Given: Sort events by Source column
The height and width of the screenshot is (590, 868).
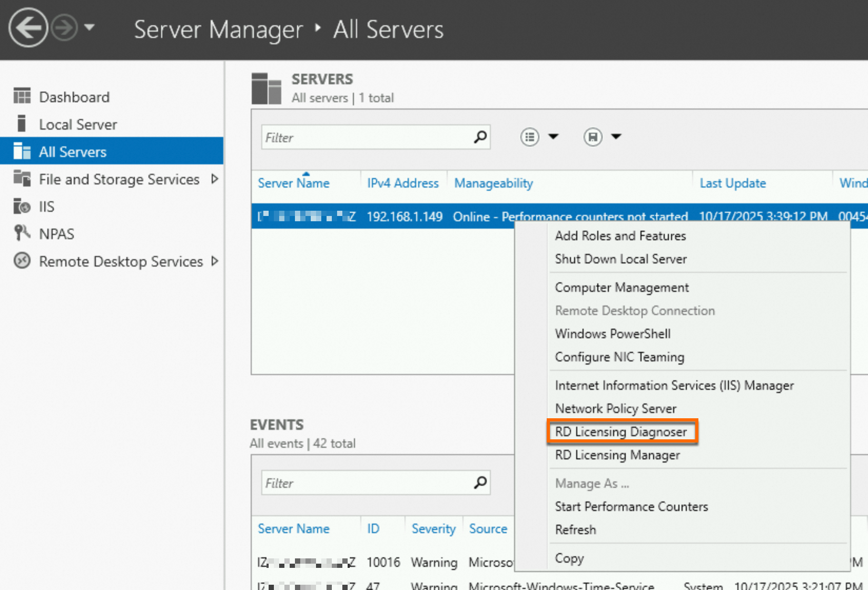Looking at the screenshot, I should pyautogui.click(x=488, y=528).
